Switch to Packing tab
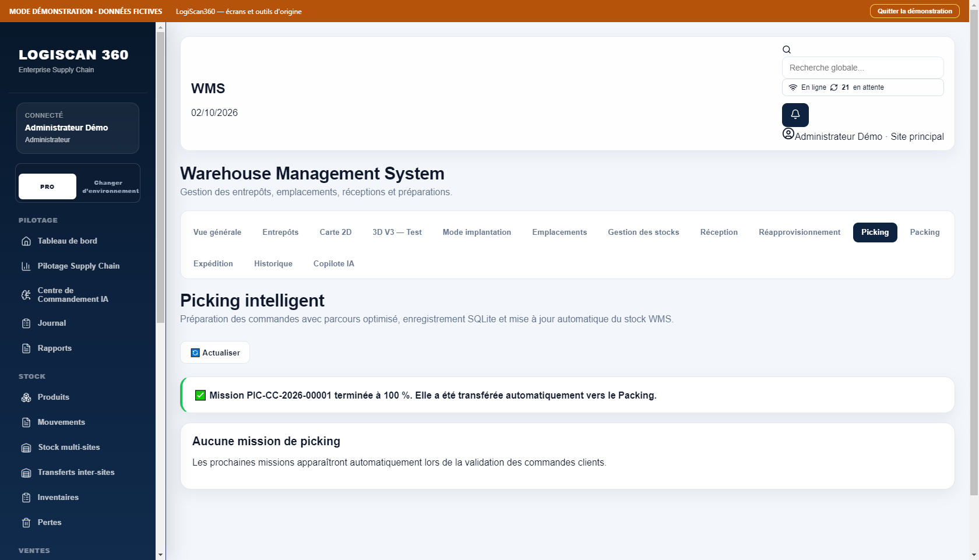The image size is (979, 560). (925, 232)
